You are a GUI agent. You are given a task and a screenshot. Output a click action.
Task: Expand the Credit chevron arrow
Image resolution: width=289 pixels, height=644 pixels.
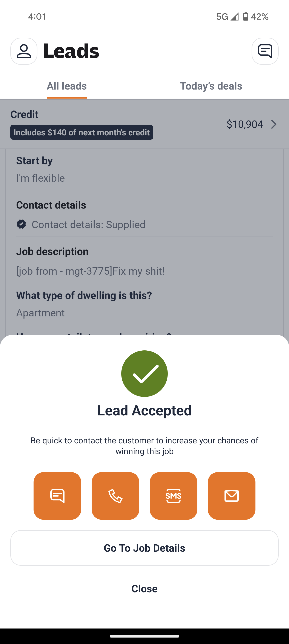pyautogui.click(x=274, y=124)
